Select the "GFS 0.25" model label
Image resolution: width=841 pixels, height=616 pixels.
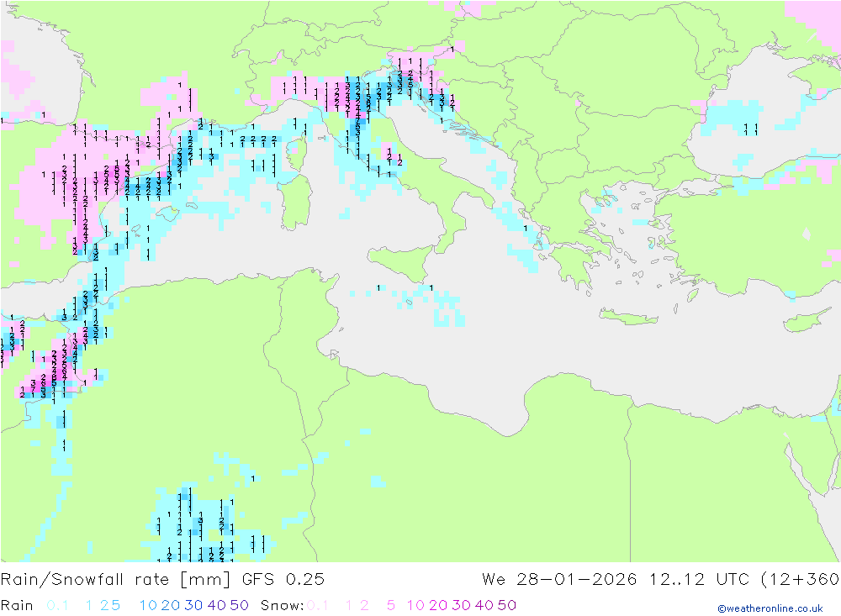coord(283,580)
